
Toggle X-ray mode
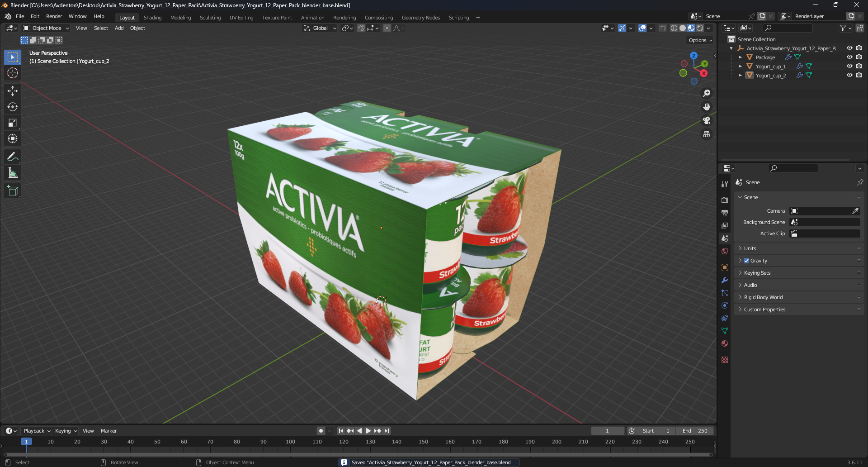coord(663,28)
